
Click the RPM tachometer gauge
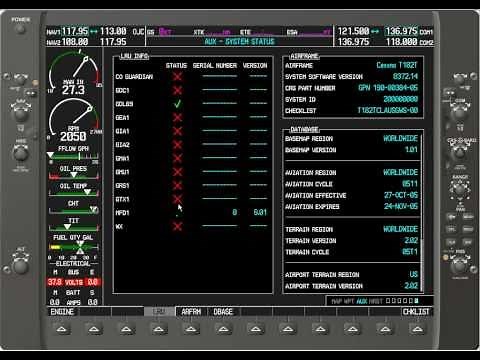(74, 120)
